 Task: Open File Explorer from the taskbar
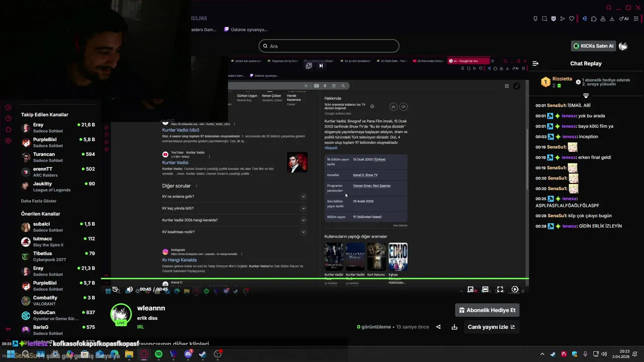pyautogui.click(x=129, y=354)
